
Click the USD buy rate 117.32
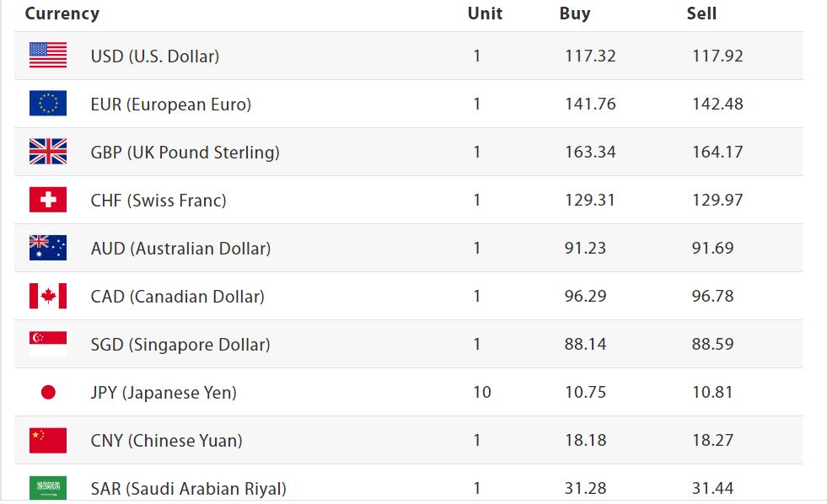(590, 56)
